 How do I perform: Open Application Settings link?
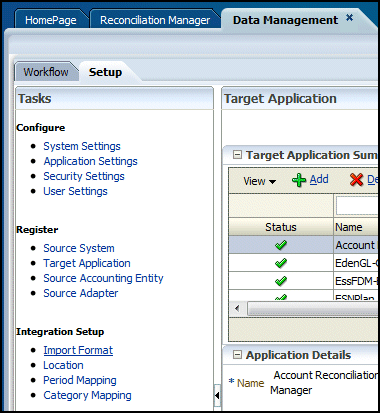pyautogui.click(x=90, y=161)
